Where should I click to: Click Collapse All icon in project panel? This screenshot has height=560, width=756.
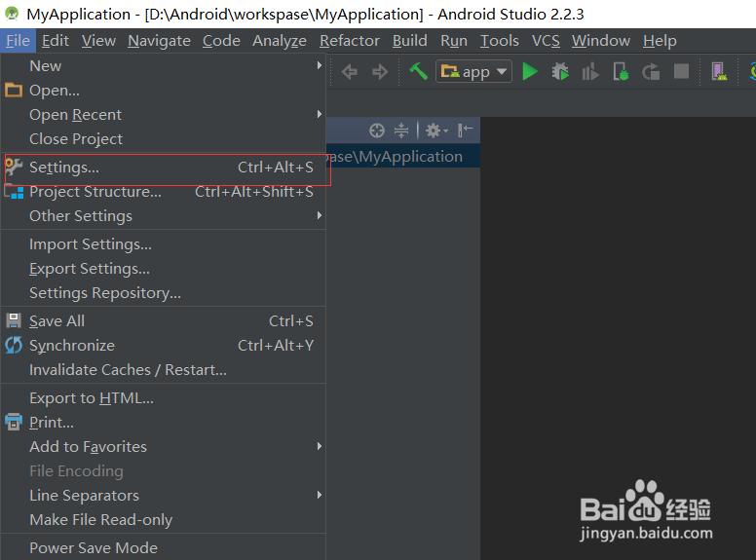coord(401,131)
